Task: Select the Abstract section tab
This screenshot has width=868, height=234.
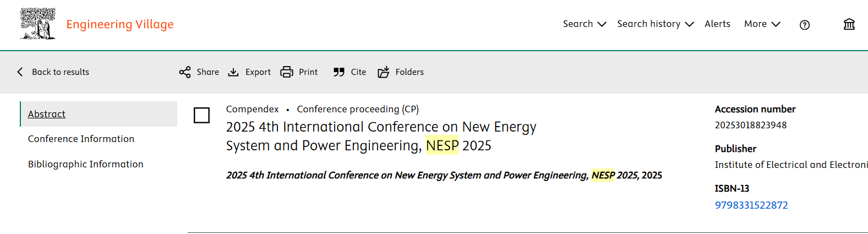Action: pos(47,114)
